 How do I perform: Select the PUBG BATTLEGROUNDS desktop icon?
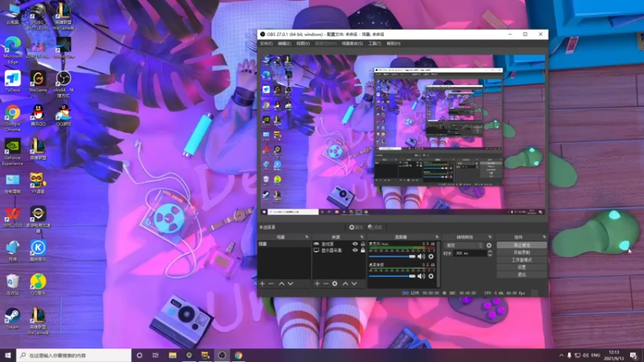point(38,16)
